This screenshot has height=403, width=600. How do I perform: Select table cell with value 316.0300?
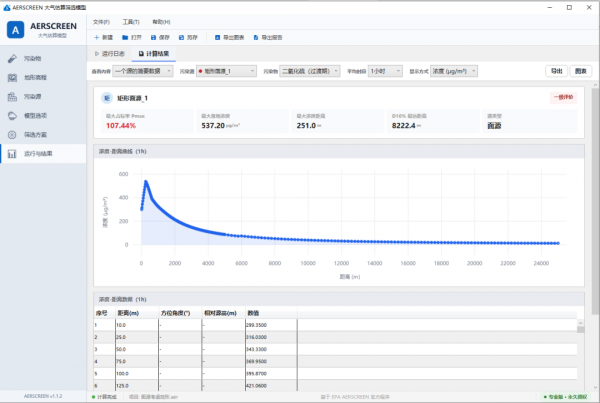pos(271,337)
